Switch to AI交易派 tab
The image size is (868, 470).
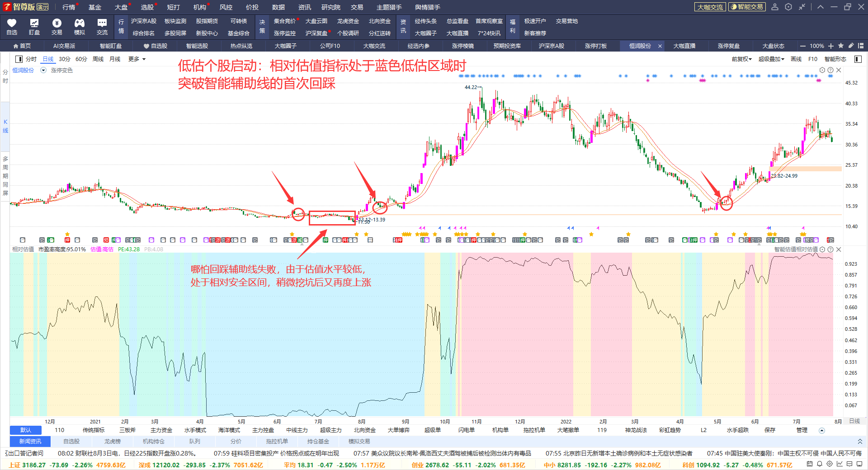[64, 46]
